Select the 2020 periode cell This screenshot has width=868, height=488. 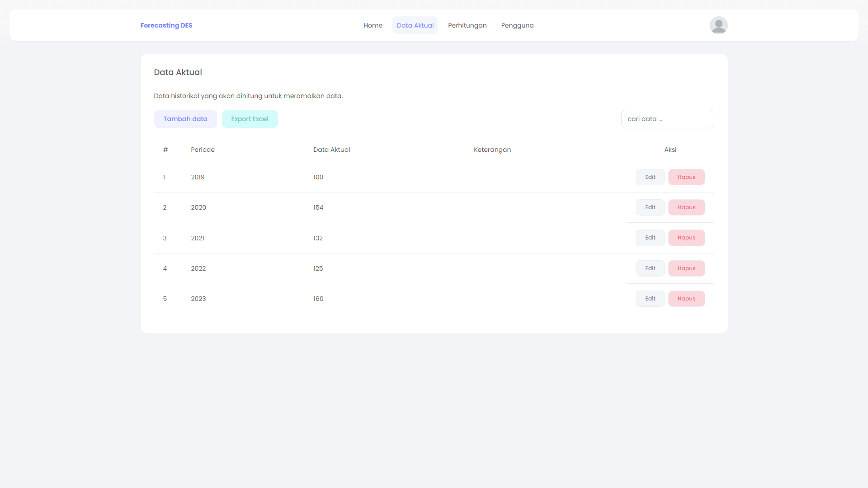(198, 207)
